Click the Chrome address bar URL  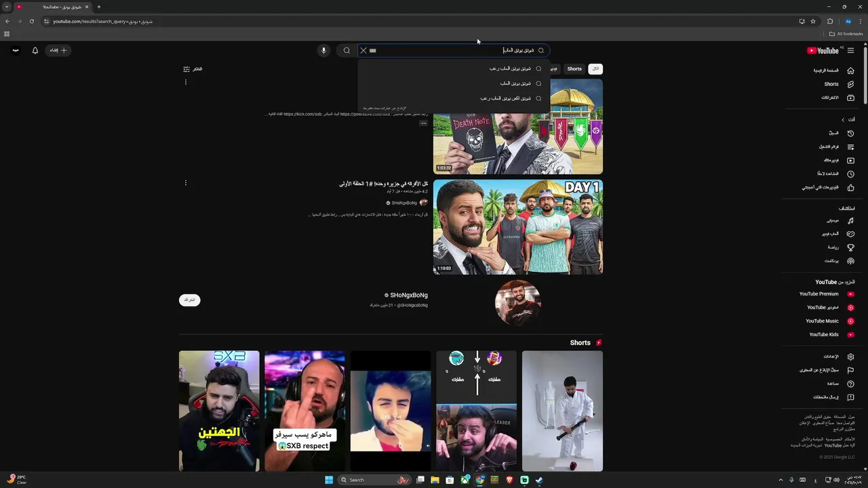tap(102, 21)
